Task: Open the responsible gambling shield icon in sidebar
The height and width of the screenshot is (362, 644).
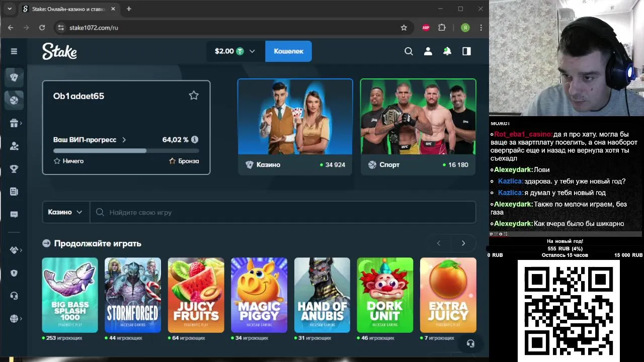Action: tap(14, 273)
